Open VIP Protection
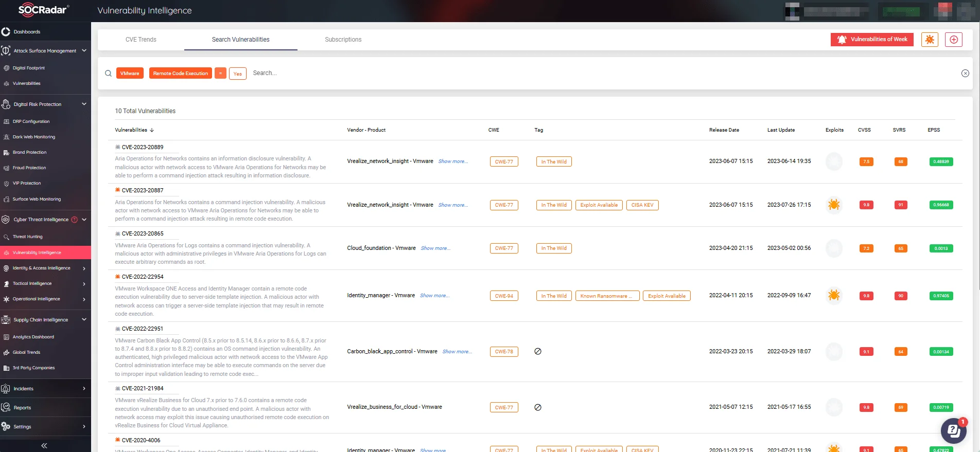Image resolution: width=980 pixels, height=452 pixels. 27,183
